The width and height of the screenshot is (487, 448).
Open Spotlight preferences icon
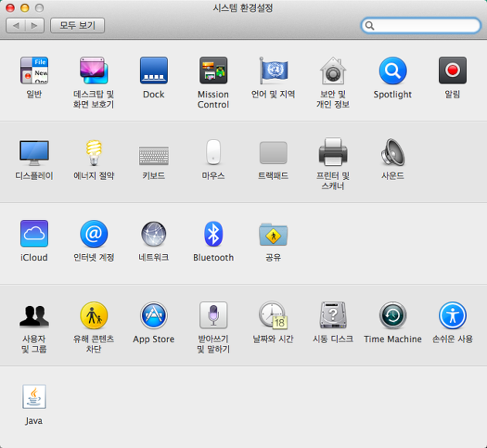click(x=393, y=70)
